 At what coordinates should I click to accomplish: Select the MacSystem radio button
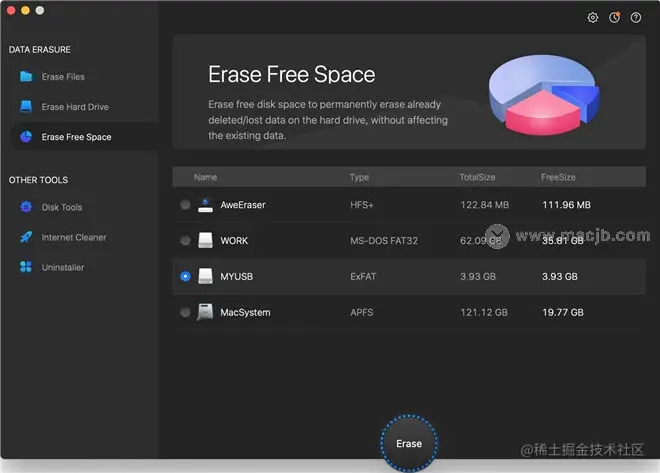point(185,312)
